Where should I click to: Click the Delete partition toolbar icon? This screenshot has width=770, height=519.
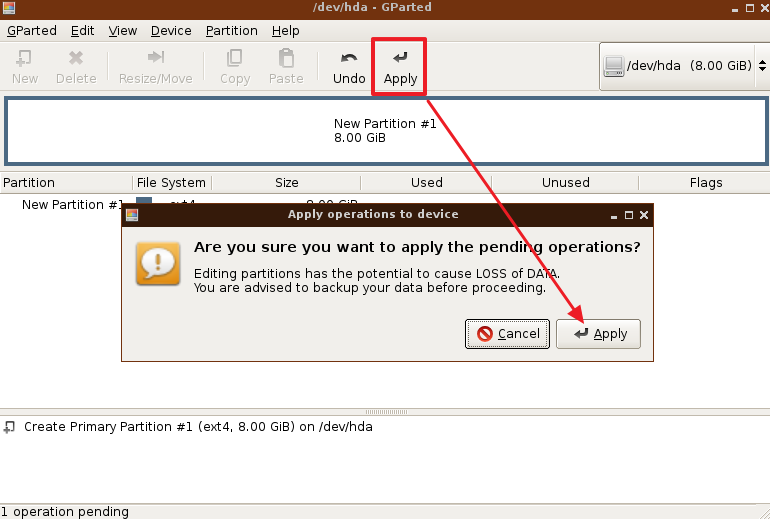(76, 66)
